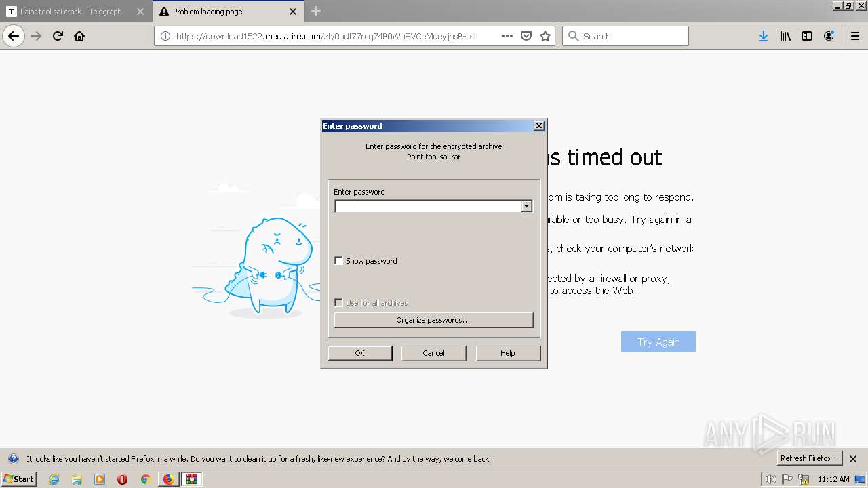Click the Try Again button
The height and width of the screenshot is (488, 868).
point(658,342)
